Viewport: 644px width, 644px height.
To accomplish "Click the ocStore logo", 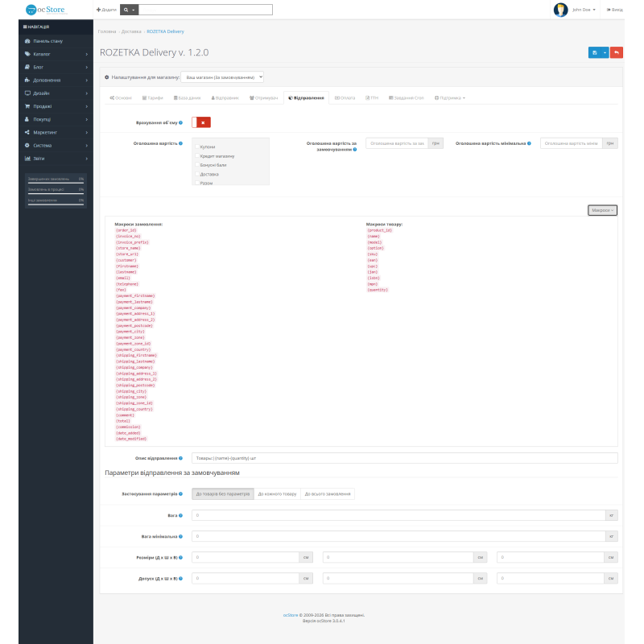I will 45,10.
